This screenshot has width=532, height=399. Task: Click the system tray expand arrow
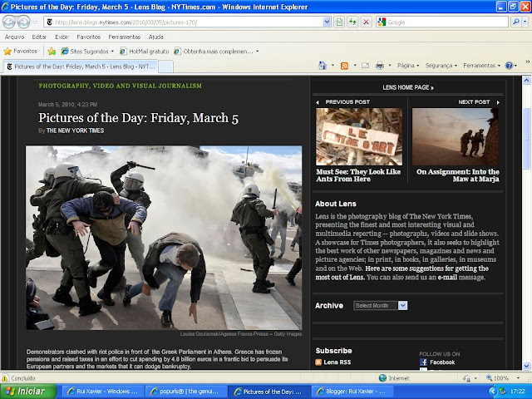coord(493,392)
